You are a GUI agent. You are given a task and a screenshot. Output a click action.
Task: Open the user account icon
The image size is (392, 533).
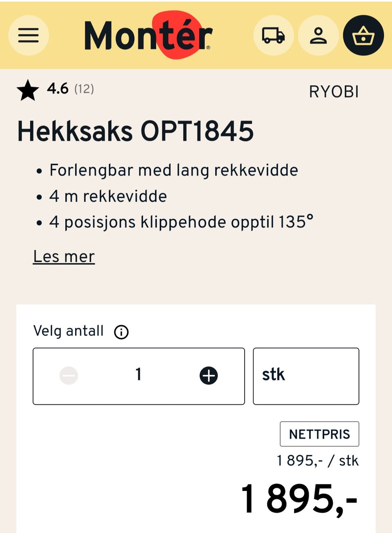pos(318,36)
